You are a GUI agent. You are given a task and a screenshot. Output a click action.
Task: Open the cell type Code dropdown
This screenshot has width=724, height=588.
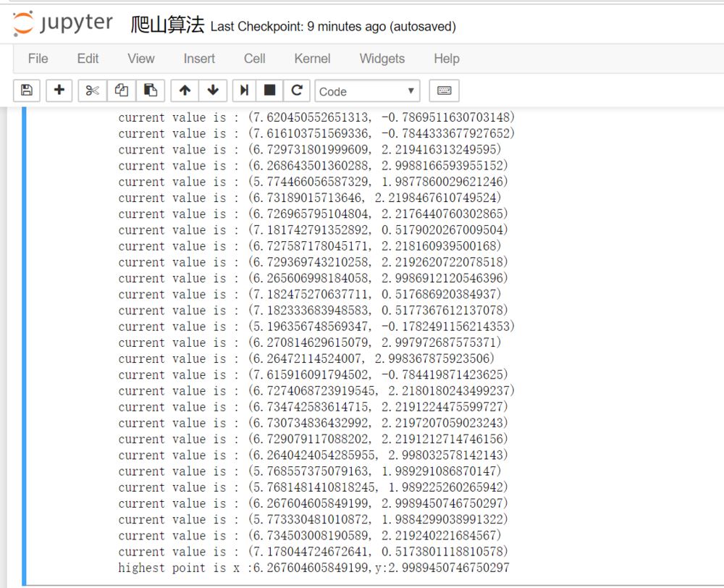click(x=367, y=91)
